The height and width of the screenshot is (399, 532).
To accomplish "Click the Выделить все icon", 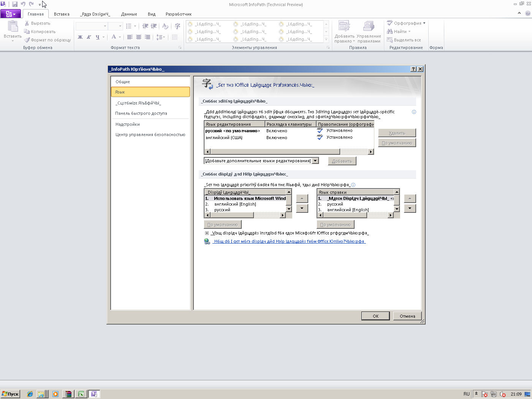I will 389,40.
